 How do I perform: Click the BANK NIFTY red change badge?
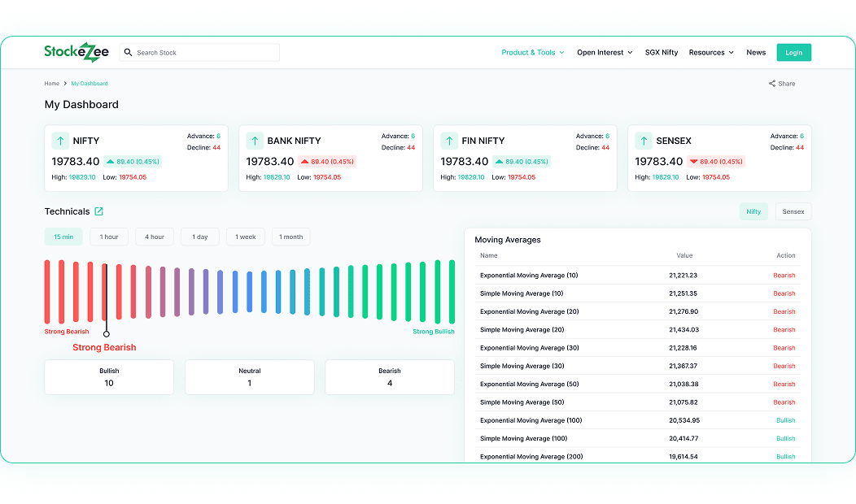(x=328, y=162)
